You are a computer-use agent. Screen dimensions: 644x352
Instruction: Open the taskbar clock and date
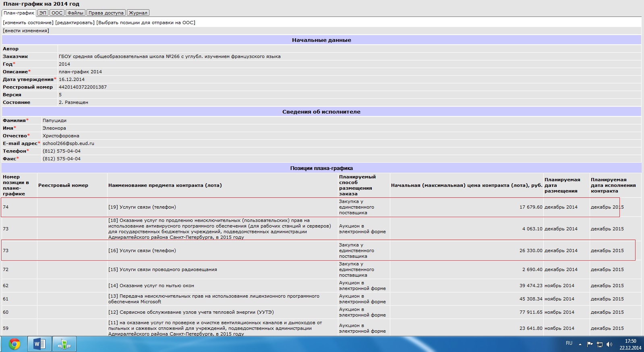pos(630,344)
